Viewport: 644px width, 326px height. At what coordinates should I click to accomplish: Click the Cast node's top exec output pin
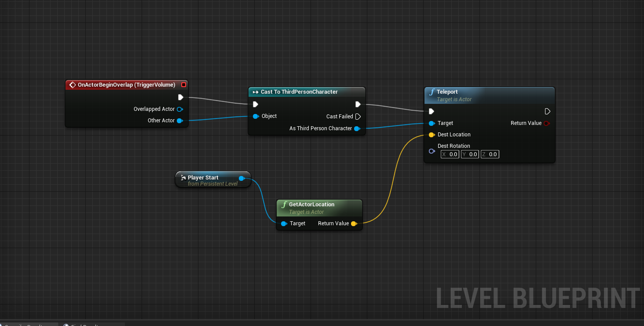(x=358, y=104)
